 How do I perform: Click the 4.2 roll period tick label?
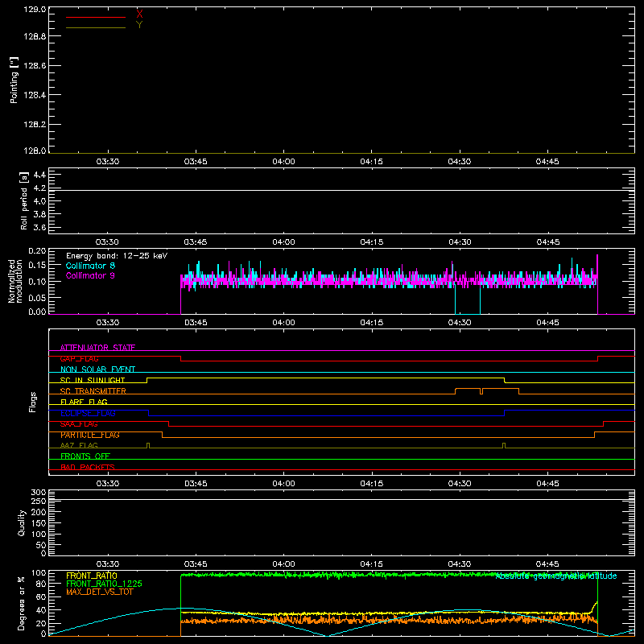coord(39,188)
